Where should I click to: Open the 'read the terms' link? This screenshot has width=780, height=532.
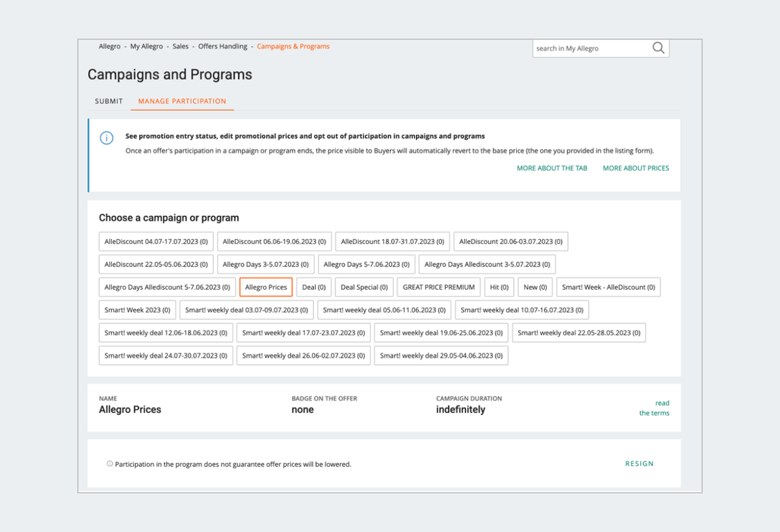click(x=655, y=408)
